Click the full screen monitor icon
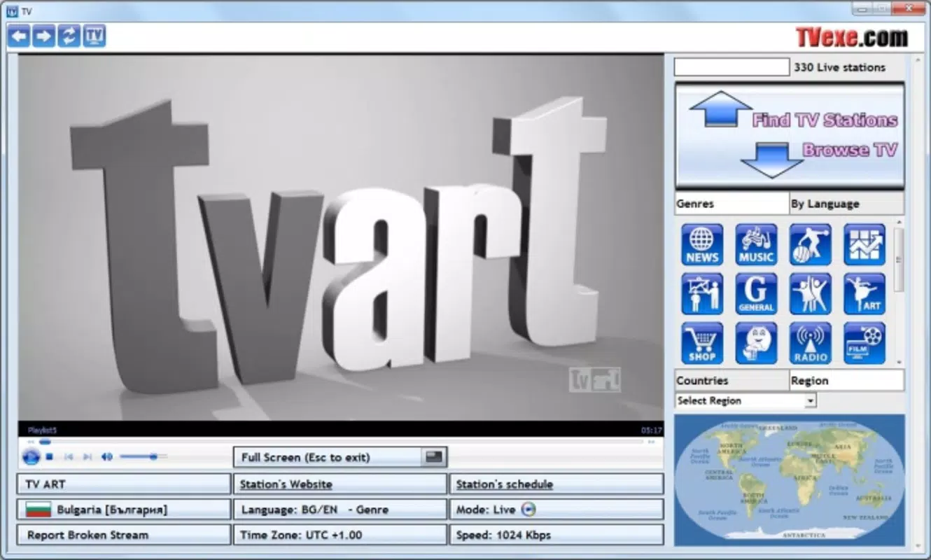This screenshot has height=560, width=931. [435, 457]
